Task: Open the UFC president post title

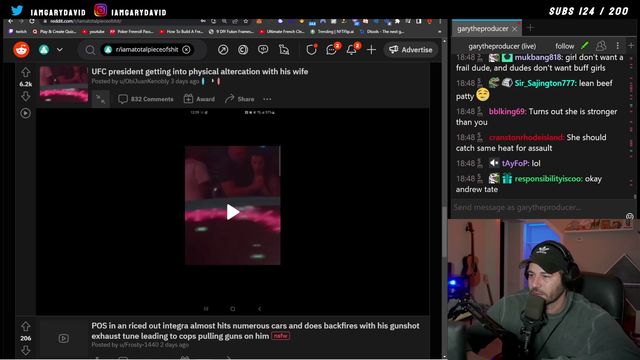Action: pos(200,71)
